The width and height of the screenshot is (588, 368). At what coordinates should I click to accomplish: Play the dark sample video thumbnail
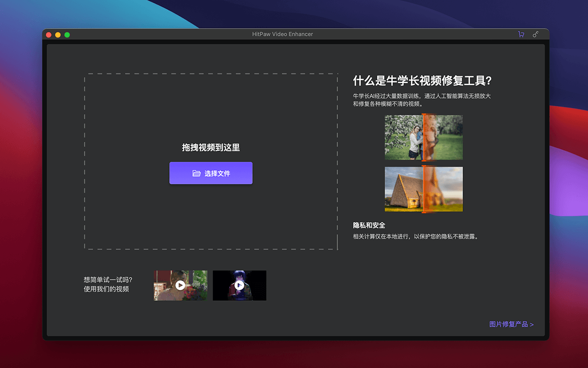[240, 285]
